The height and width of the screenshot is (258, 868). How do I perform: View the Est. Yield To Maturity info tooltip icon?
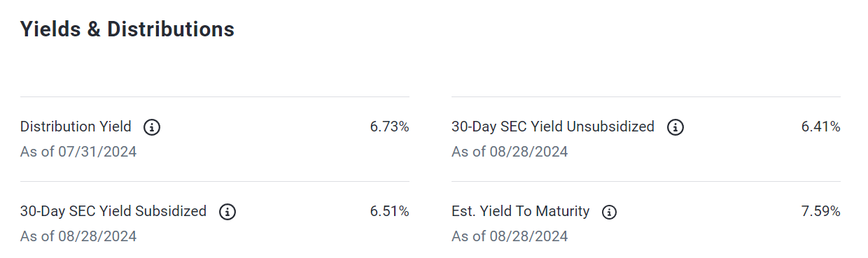tap(610, 212)
